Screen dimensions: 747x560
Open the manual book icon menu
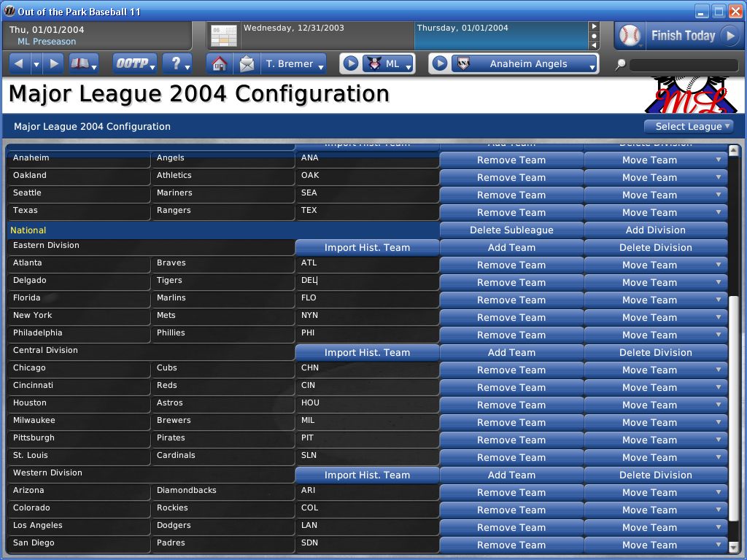(83, 63)
